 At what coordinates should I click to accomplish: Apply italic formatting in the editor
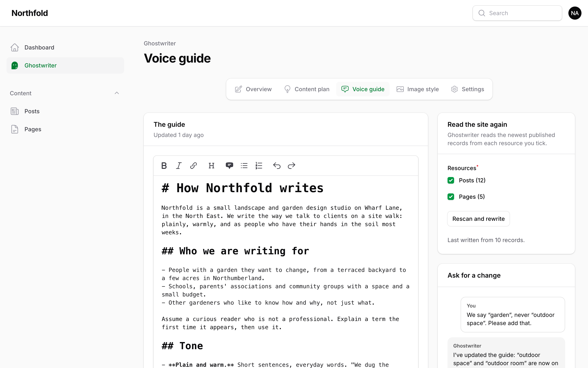pos(179,166)
